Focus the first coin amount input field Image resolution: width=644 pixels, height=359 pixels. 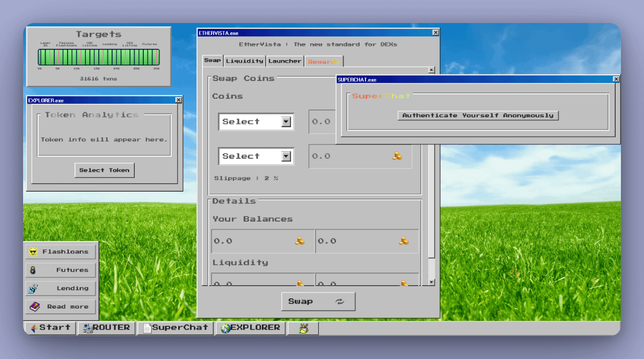point(323,122)
